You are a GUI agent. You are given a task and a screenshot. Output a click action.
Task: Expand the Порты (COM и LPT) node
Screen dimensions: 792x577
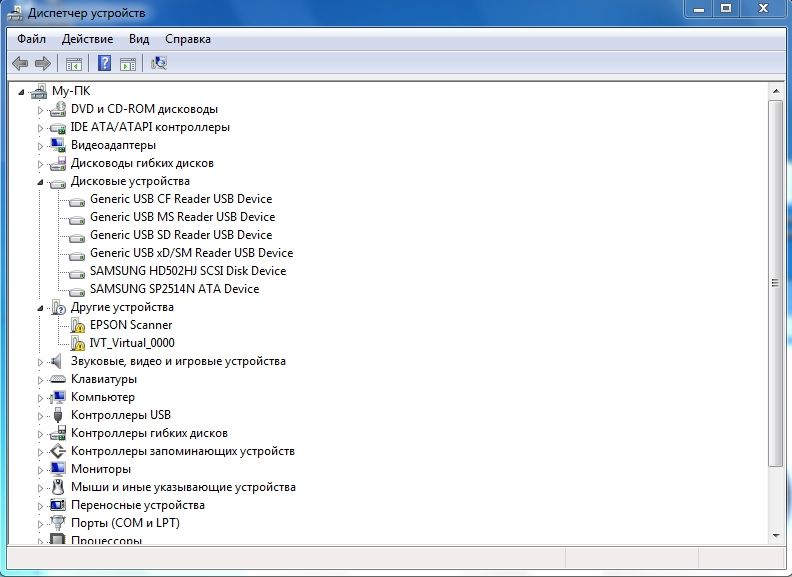coord(40,524)
